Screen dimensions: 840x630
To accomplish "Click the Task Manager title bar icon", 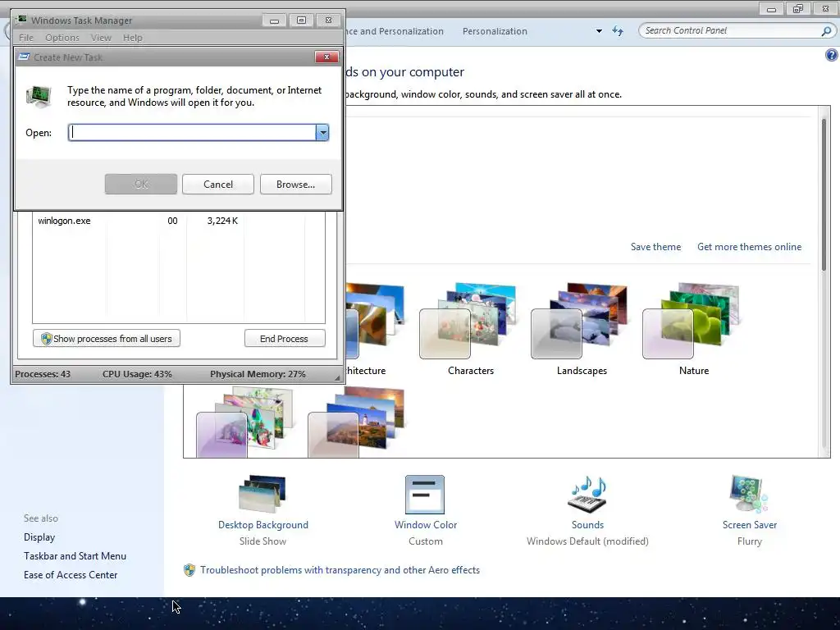I will pyautogui.click(x=21, y=20).
